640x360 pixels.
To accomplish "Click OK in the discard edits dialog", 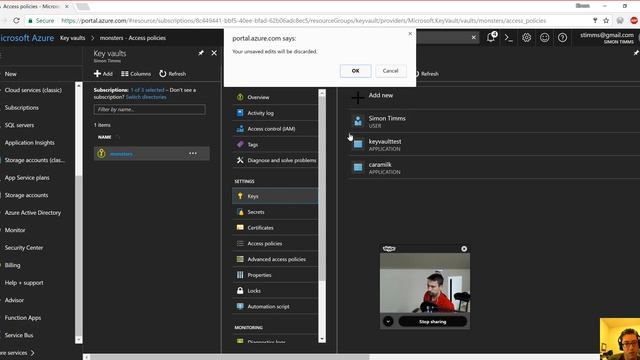I will coord(356,71).
